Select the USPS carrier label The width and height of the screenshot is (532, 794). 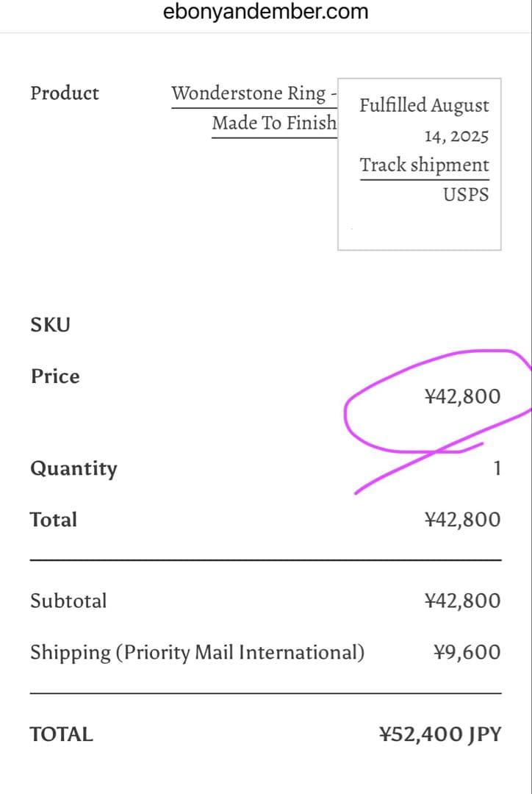click(x=466, y=195)
